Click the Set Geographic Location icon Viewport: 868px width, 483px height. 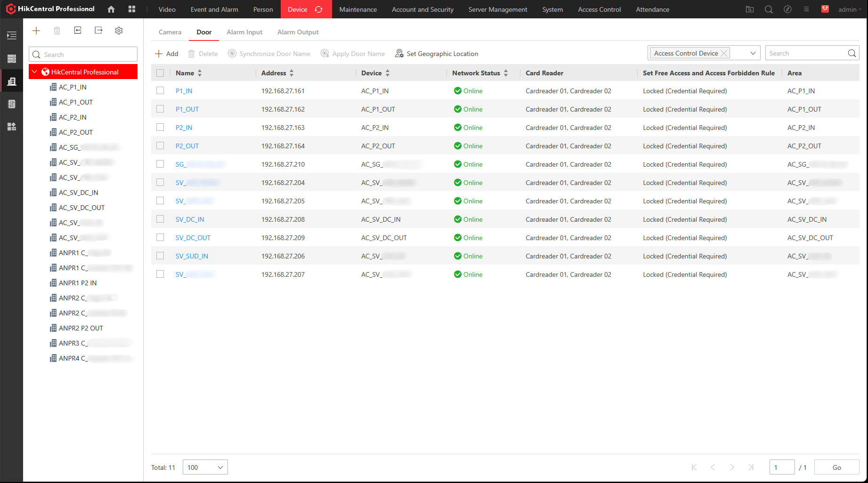pos(399,53)
